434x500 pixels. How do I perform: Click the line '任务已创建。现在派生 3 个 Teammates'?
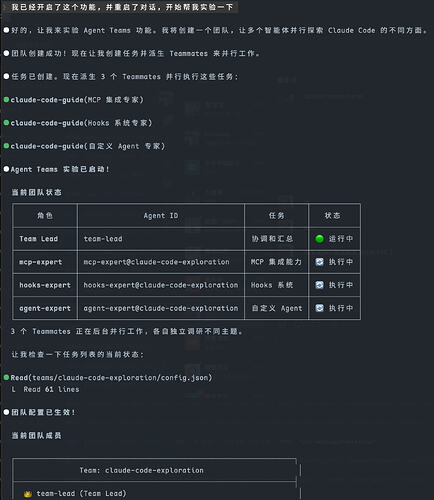(125, 76)
